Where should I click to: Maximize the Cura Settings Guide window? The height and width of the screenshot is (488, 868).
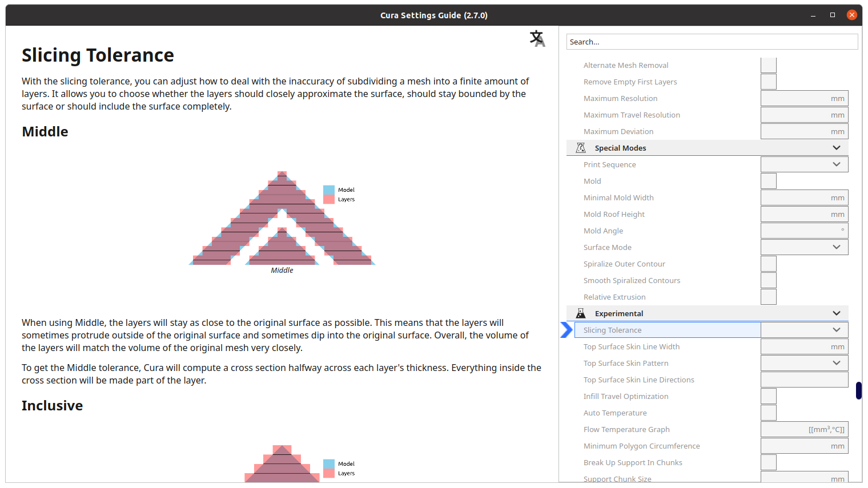pos(833,15)
